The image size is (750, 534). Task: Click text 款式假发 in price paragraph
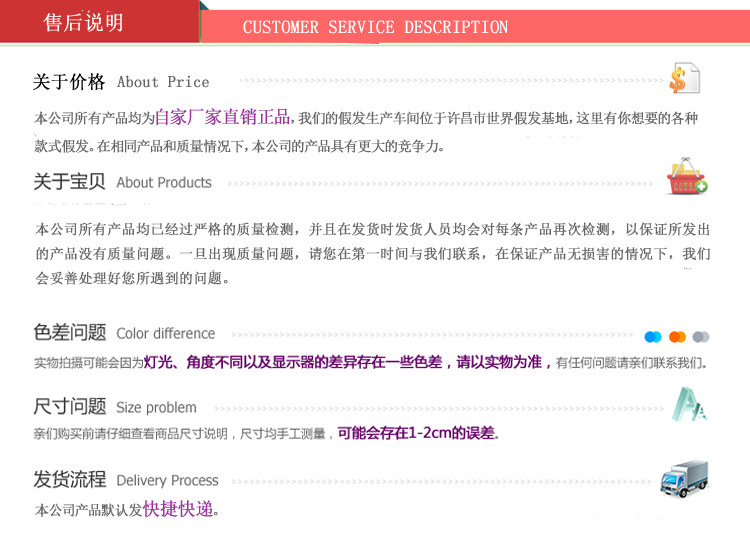click(61, 145)
